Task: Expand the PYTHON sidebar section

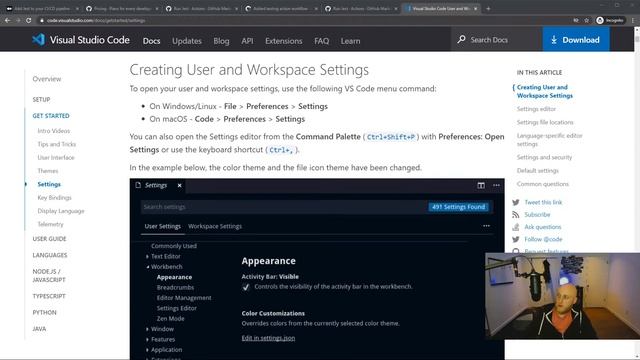Action: [44, 313]
